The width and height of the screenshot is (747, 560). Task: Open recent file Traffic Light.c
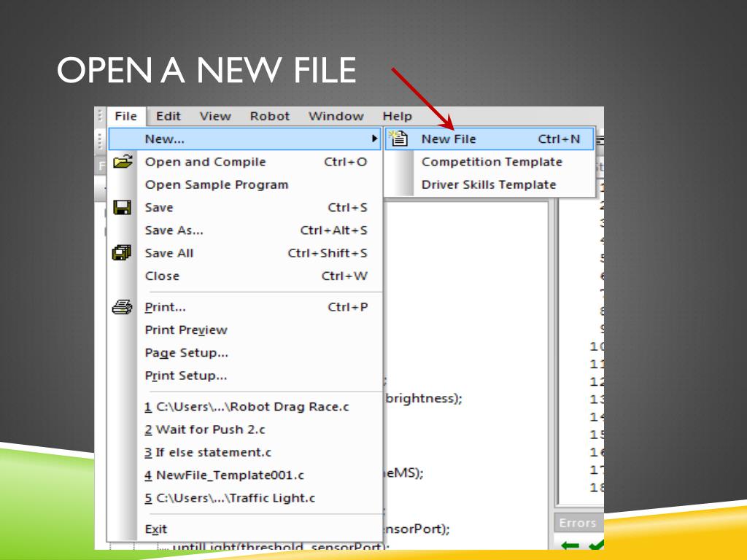pyautogui.click(x=245, y=498)
